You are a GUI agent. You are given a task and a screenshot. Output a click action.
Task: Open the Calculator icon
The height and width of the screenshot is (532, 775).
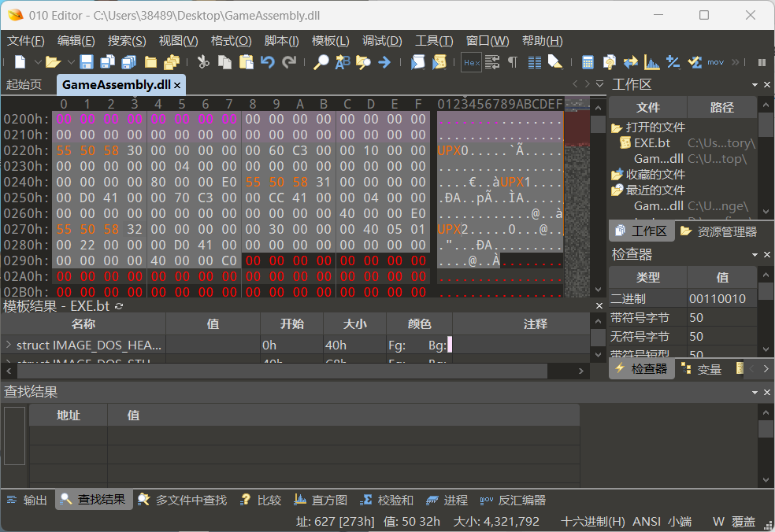pos(588,61)
